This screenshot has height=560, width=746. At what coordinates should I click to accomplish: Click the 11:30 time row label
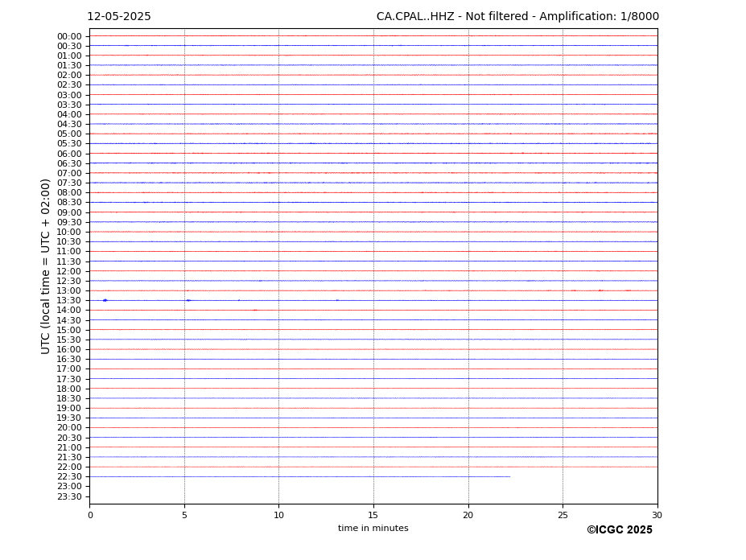tap(69, 261)
